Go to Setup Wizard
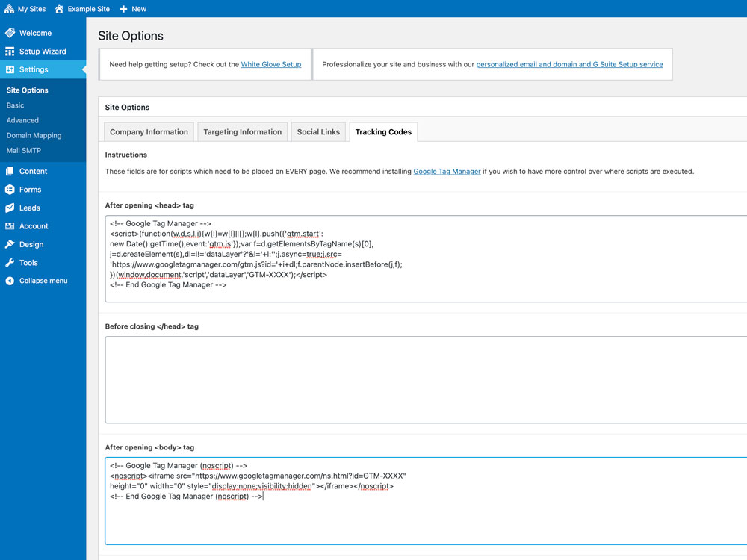The image size is (747, 560). point(43,51)
